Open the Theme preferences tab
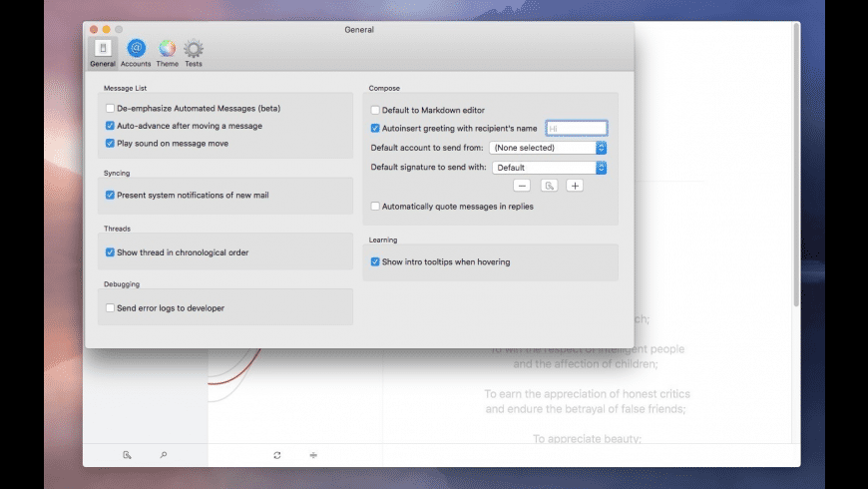 [x=168, y=53]
